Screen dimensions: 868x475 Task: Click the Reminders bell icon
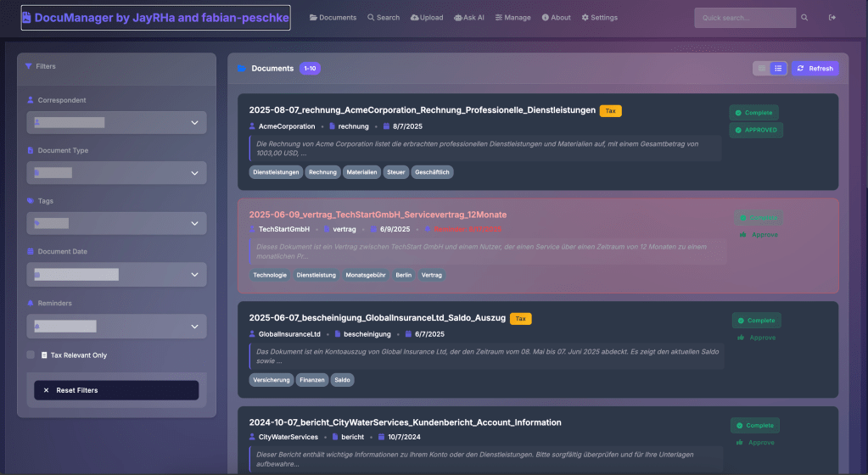tap(31, 303)
